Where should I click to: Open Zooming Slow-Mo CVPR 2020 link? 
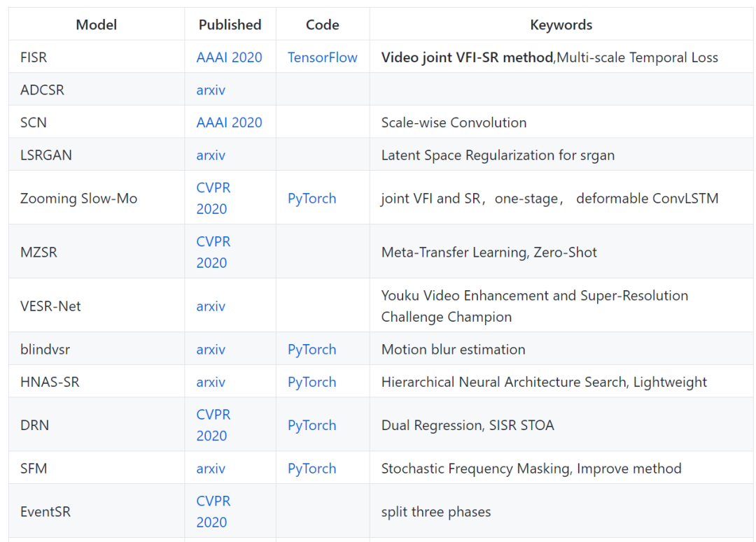click(x=213, y=198)
